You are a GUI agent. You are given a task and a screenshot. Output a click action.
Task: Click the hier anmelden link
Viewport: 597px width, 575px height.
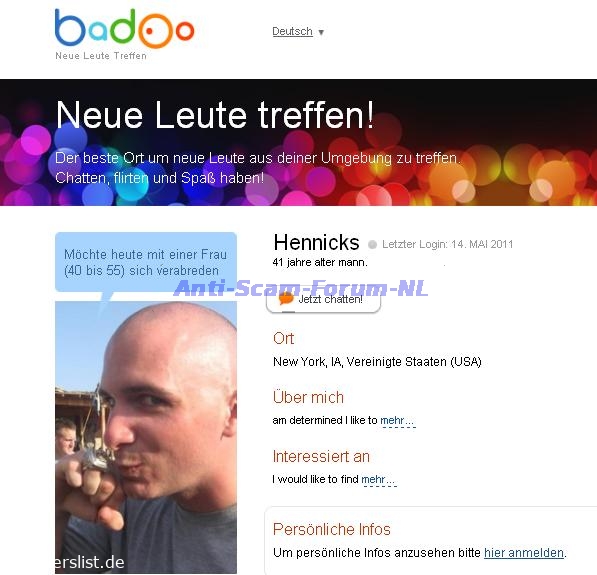pyautogui.click(x=524, y=553)
